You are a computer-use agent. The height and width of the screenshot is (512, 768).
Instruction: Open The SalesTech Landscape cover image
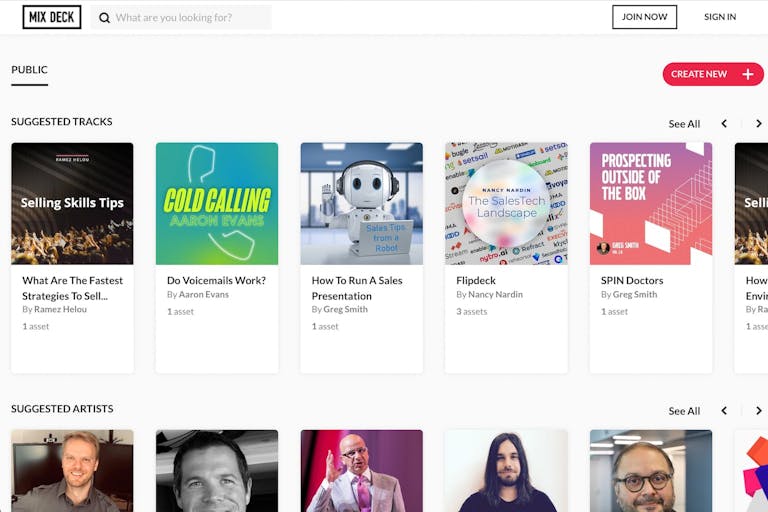pyautogui.click(x=506, y=203)
